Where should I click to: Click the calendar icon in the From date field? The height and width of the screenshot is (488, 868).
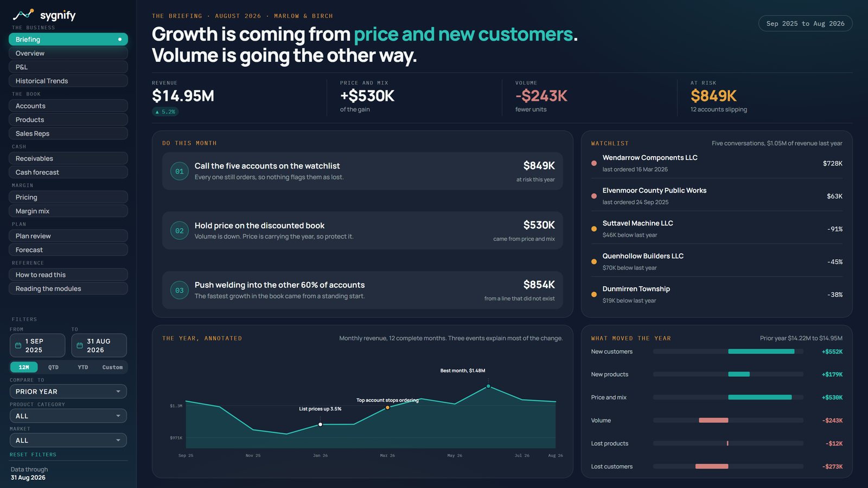[18, 345]
